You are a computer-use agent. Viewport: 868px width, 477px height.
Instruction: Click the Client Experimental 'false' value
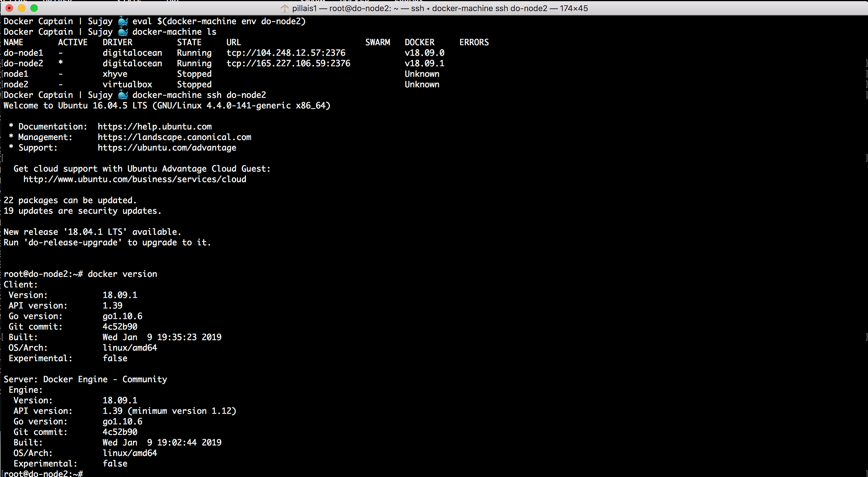(x=115, y=358)
